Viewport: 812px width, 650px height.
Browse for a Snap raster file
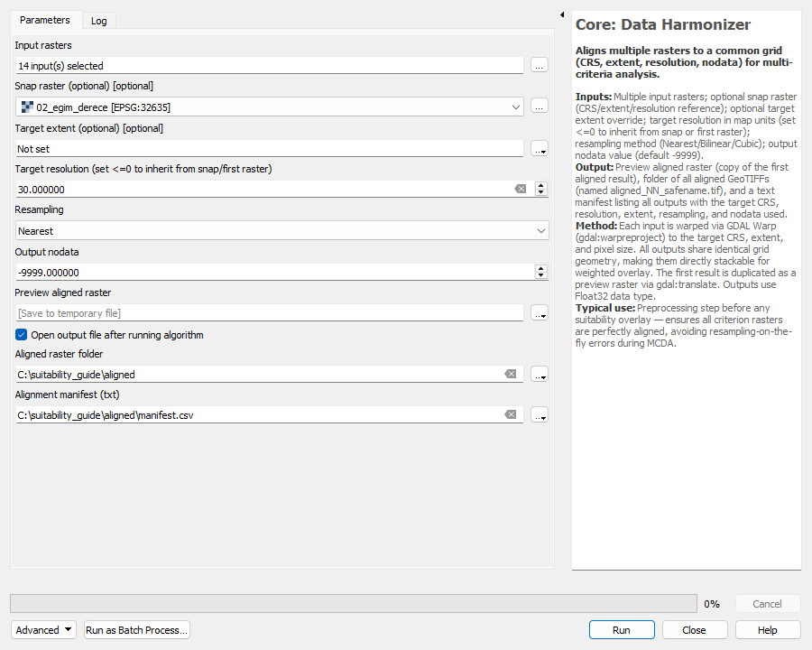pos(540,107)
